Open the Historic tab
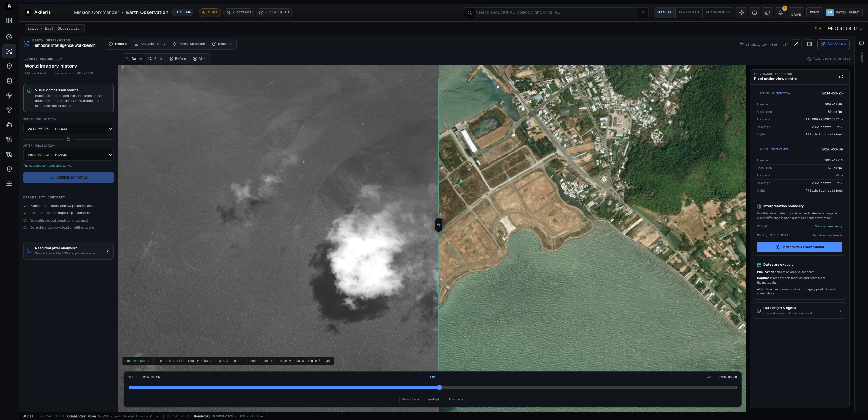868x420 pixels. 118,44
